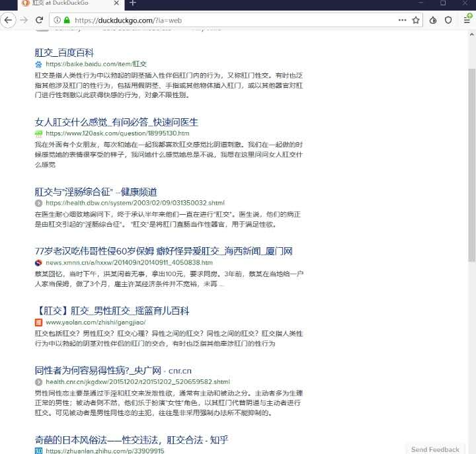Image resolution: width=476 pixels, height=454 pixels.
Task: Open the 央广网 cnr.cn result title link
Action: coord(113,371)
